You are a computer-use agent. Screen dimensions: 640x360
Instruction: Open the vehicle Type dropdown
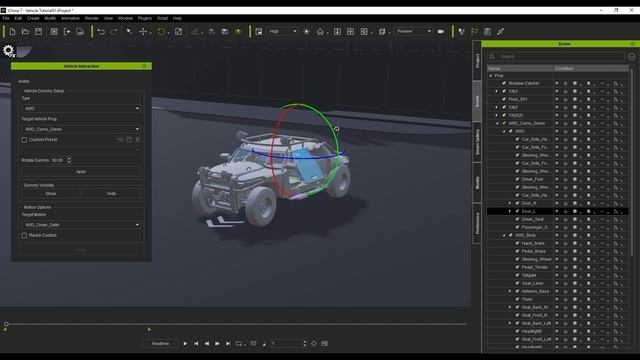click(81, 109)
